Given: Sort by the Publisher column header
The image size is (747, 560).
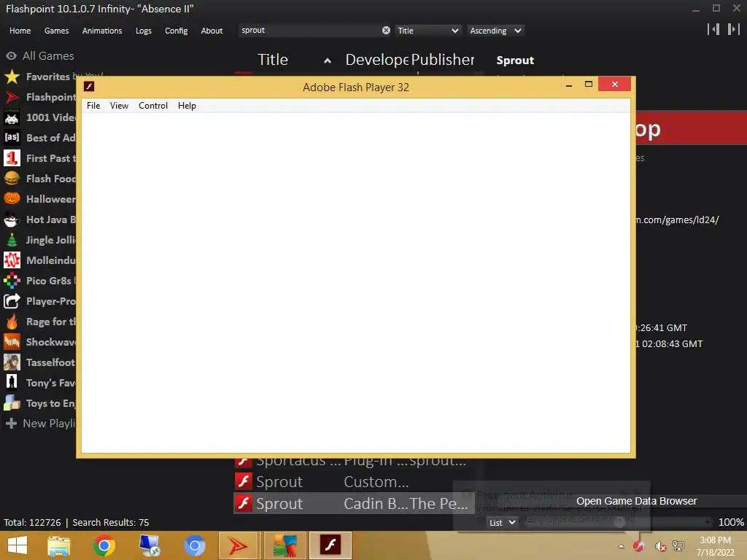Looking at the screenshot, I should [443, 60].
